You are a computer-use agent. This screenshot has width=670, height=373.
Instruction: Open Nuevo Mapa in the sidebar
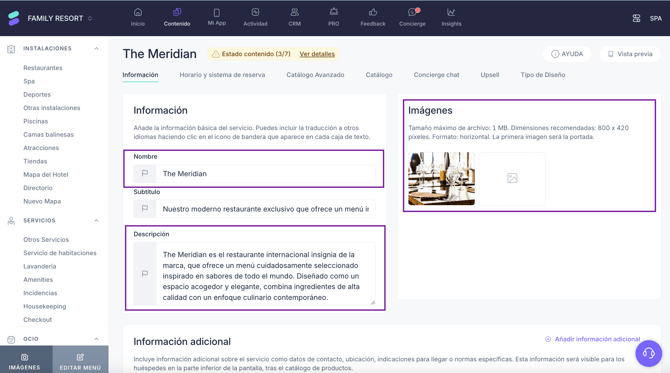point(42,201)
